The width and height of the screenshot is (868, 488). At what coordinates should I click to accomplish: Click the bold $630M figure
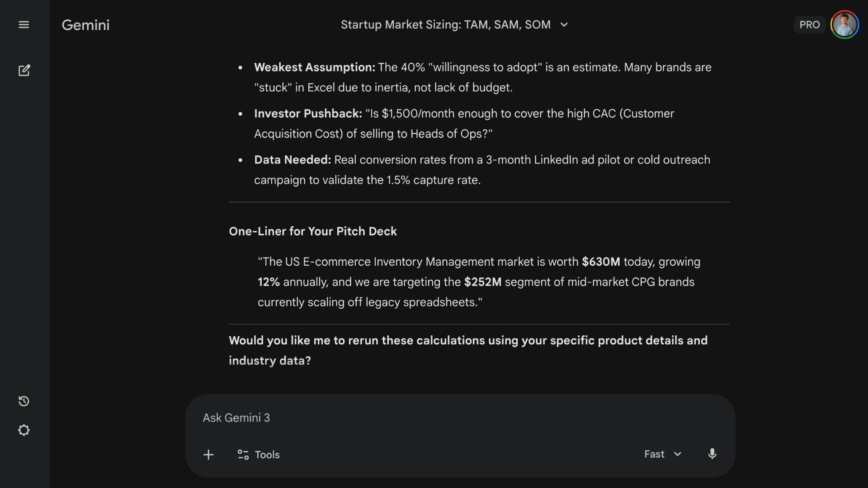tap(601, 262)
